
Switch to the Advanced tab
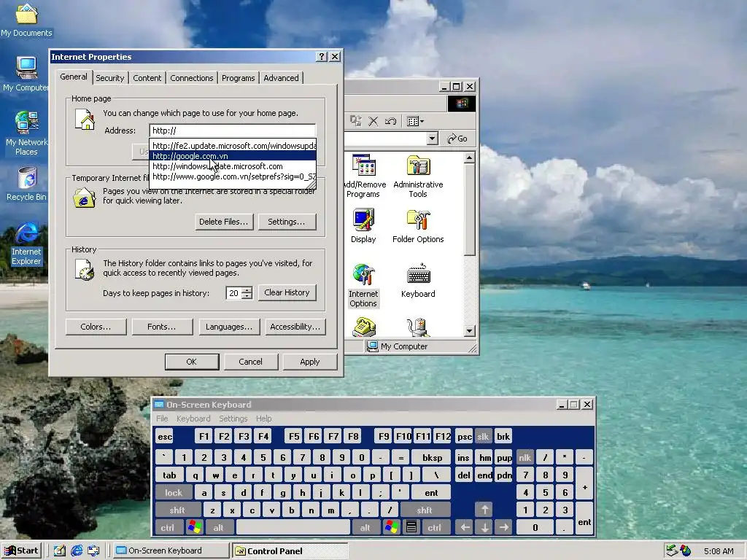point(281,77)
